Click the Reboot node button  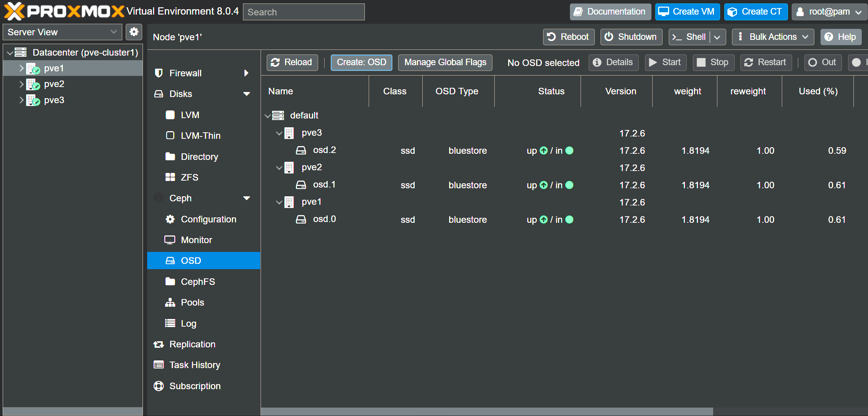point(569,37)
